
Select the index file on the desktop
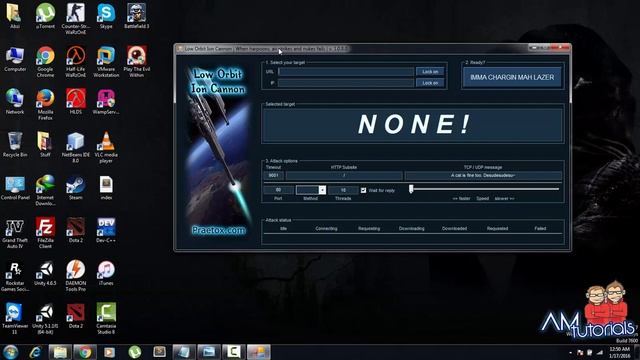(x=106, y=188)
